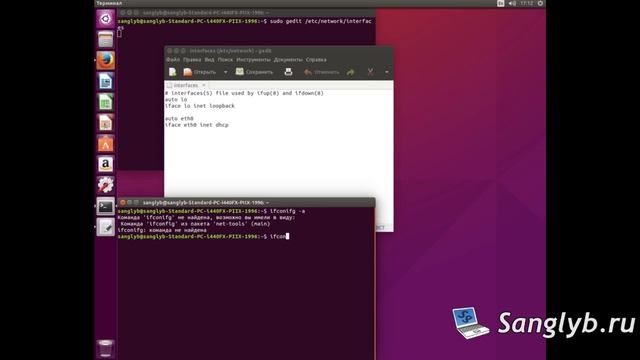This screenshot has width=640, height=360.
Task: Switch to Terminal via the launcher icon
Action: tap(105, 207)
